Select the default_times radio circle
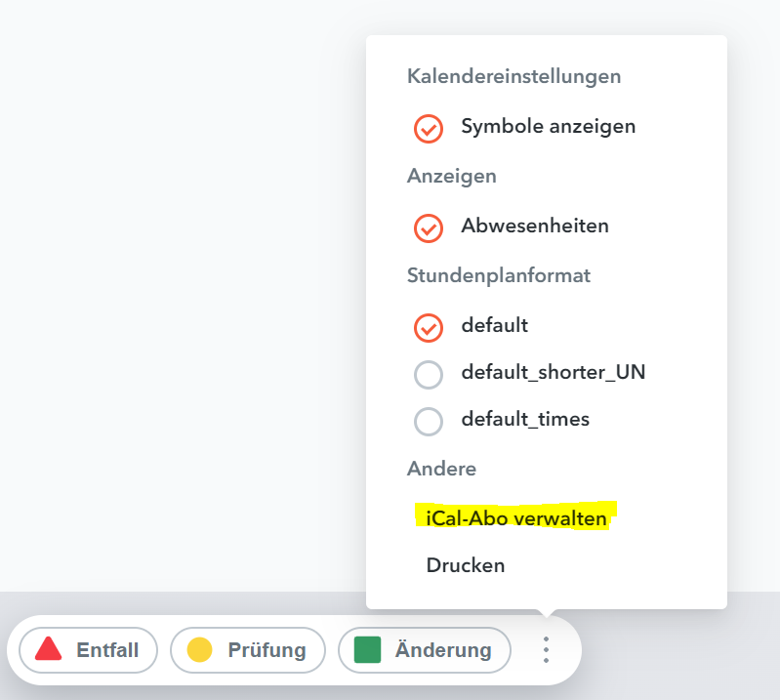The image size is (780, 700). (x=429, y=421)
